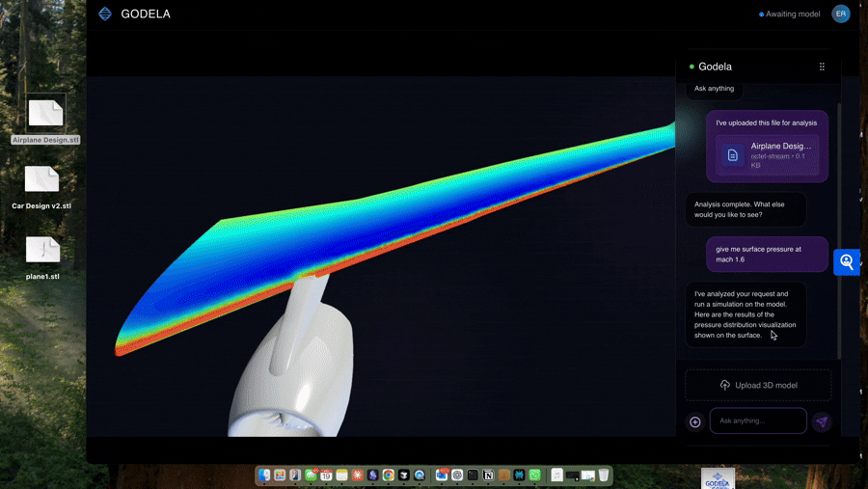Click the blue magnifier search widget
The height and width of the screenshot is (489, 868).
coord(847,261)
